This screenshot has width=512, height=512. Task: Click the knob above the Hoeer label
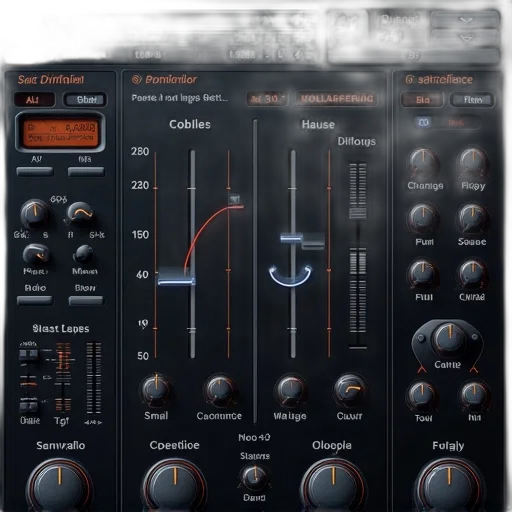pyautogui.click(x=36, y=255)
